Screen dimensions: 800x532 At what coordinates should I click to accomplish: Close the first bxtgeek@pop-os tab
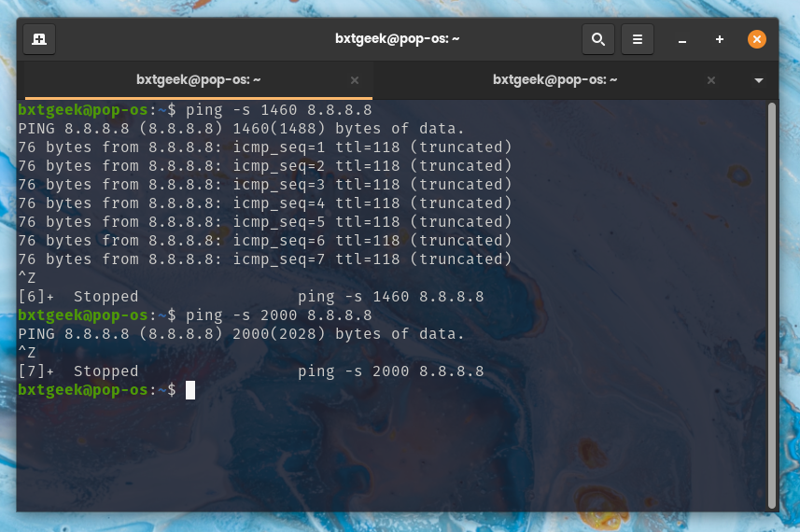[355, 81]
